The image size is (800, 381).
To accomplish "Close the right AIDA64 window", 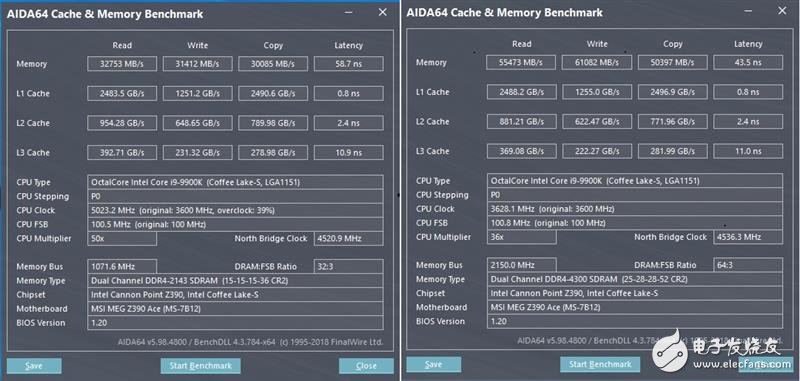I will pos(782,11).
